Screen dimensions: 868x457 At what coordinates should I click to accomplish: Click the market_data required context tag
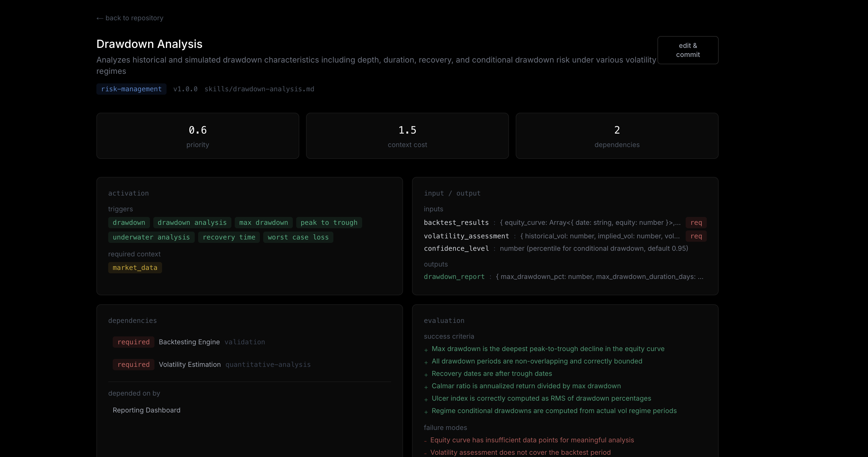135,268
